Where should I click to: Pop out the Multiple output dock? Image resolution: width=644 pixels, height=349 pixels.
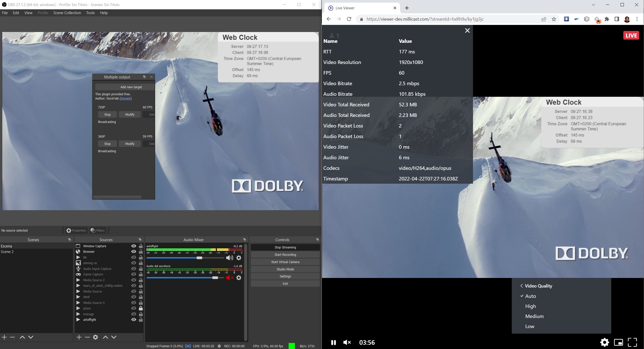144,77
